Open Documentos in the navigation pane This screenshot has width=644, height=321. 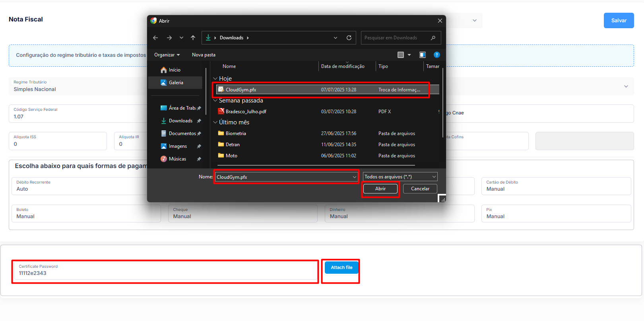(x=175, y=133)
